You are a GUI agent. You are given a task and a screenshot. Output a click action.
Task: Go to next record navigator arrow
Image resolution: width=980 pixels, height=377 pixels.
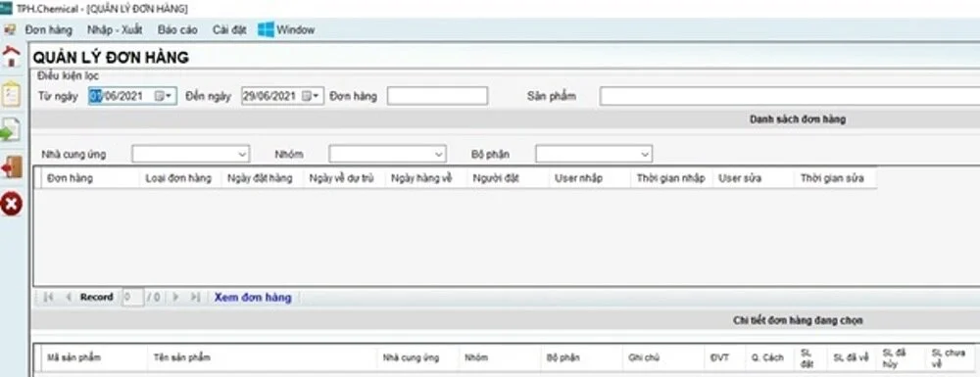175,297
